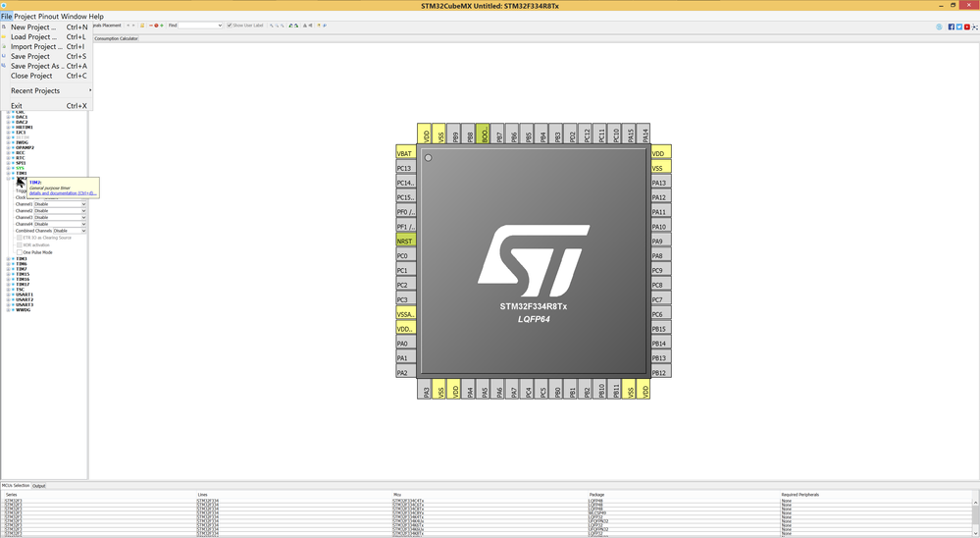Click the red circle icon in the toolbar
980x538 pixels.
(x=156, y=26)
